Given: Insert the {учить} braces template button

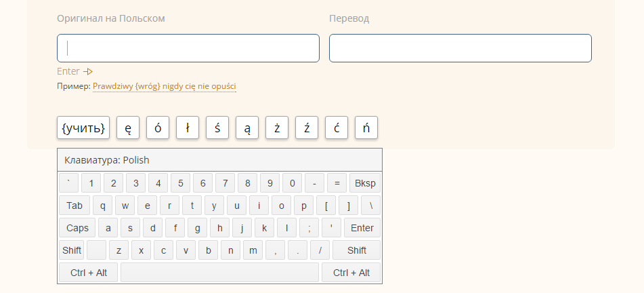Looking at the screenshot, I should 83,128.
